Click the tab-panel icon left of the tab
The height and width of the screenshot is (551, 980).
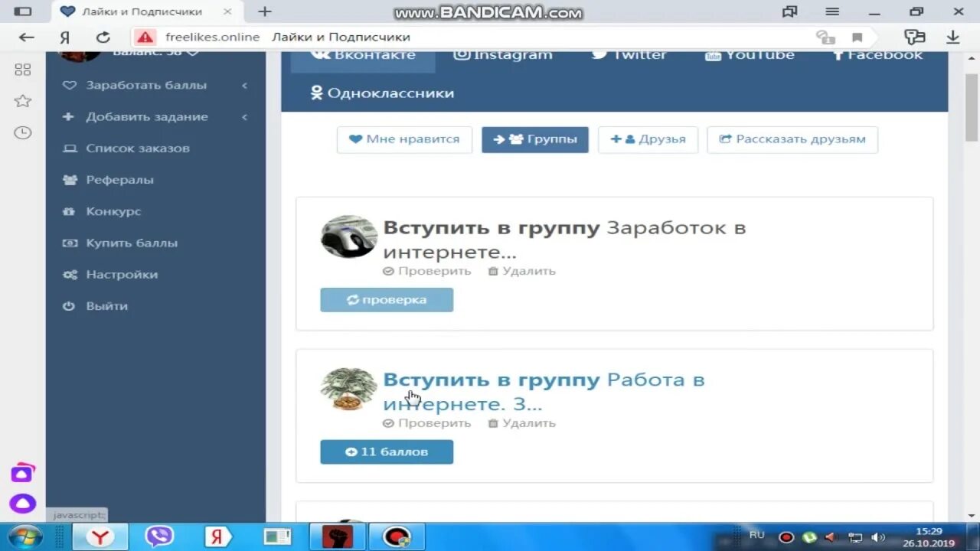coord(24,11)
